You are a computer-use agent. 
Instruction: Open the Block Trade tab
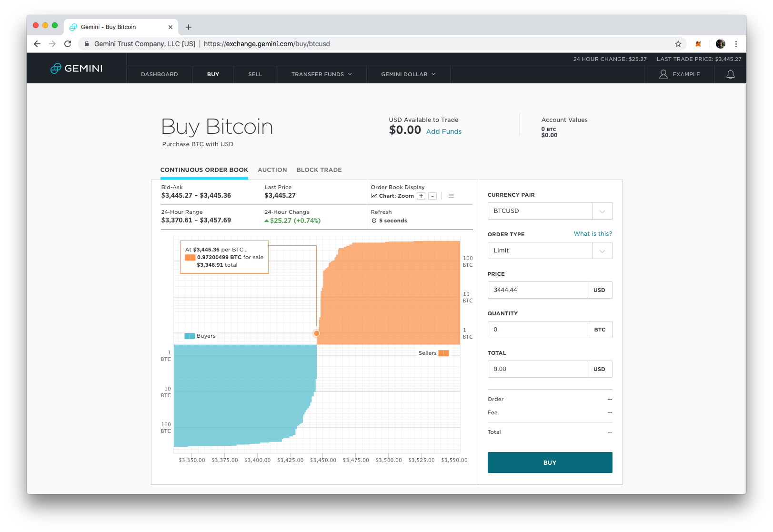319,170
